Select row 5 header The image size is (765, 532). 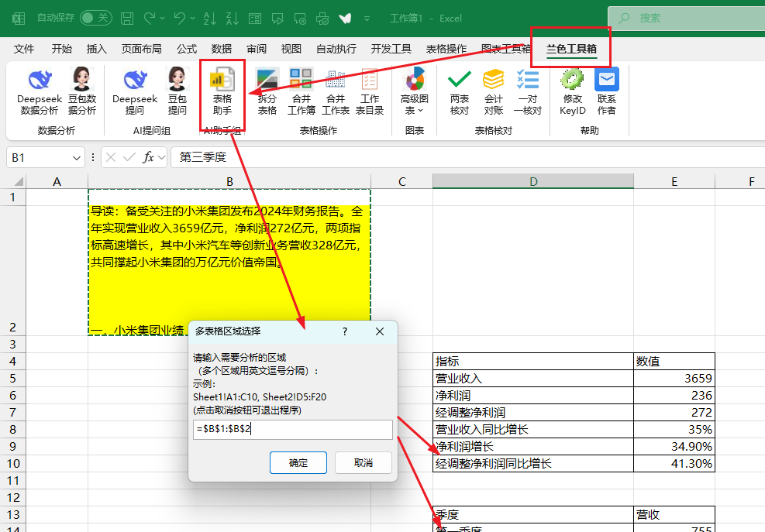pos(12,379)
